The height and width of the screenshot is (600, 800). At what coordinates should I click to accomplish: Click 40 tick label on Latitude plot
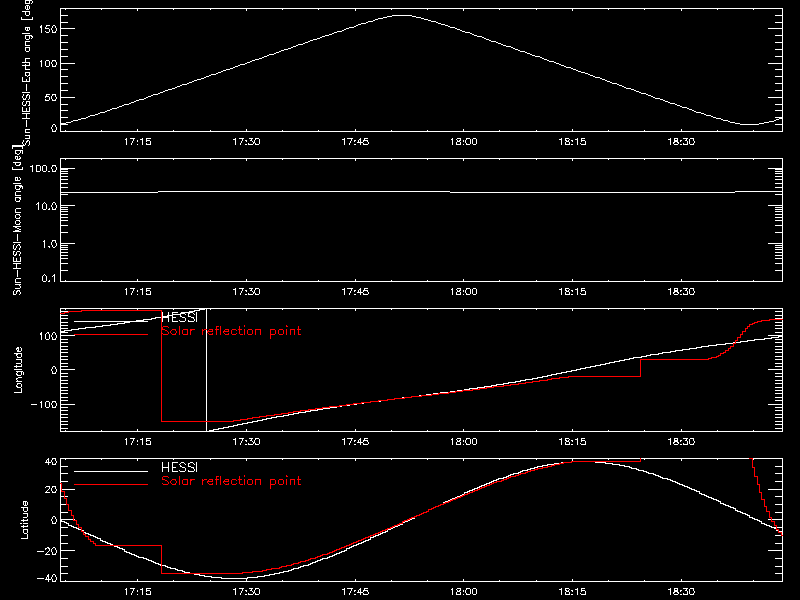[x=51, y=462]
